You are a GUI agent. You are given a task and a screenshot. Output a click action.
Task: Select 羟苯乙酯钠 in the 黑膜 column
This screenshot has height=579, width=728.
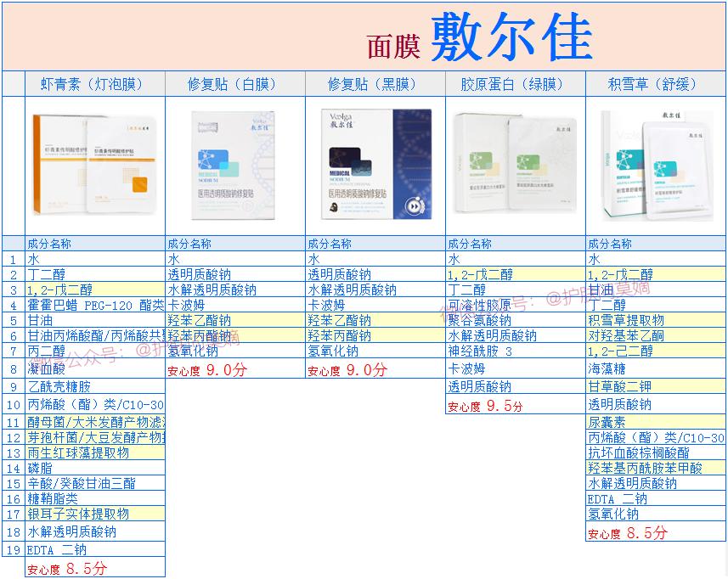click(x=375, y=320)
